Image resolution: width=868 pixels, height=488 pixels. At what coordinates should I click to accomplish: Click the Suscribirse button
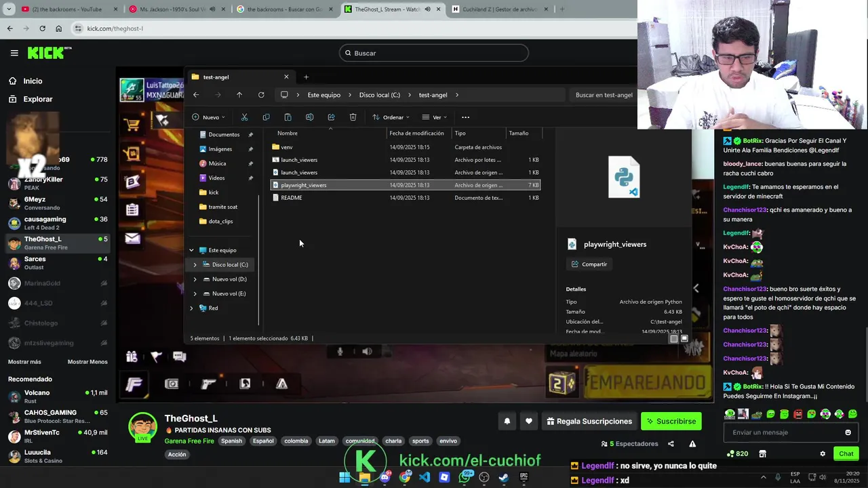(671, 421)
